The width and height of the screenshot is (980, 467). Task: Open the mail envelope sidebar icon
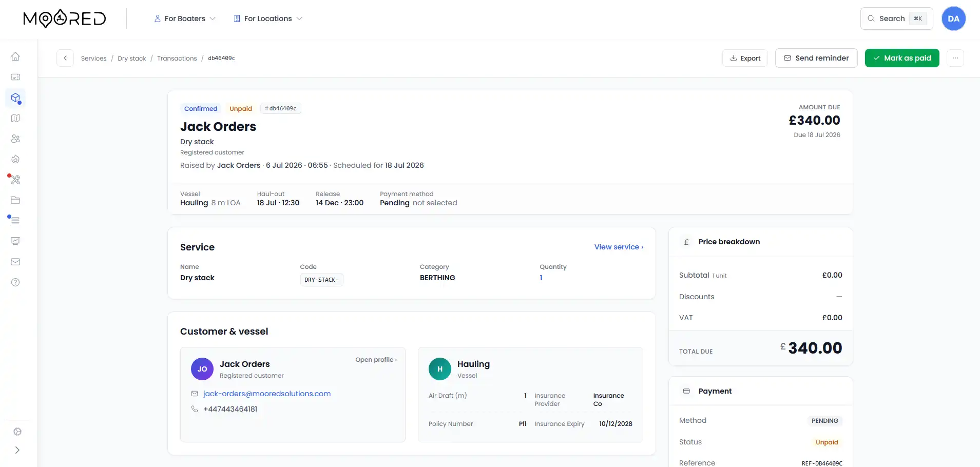[15, 262]
